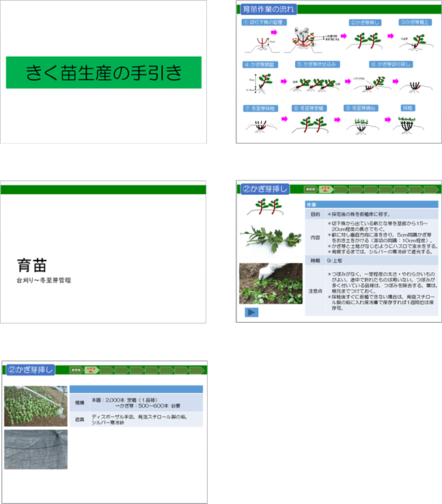Image resolution: width=442 pixels, height=504 pixels.
Task: Click the ④ かぎ芽調整 step label
Action: pyautogui.click(x=260, y=64)
